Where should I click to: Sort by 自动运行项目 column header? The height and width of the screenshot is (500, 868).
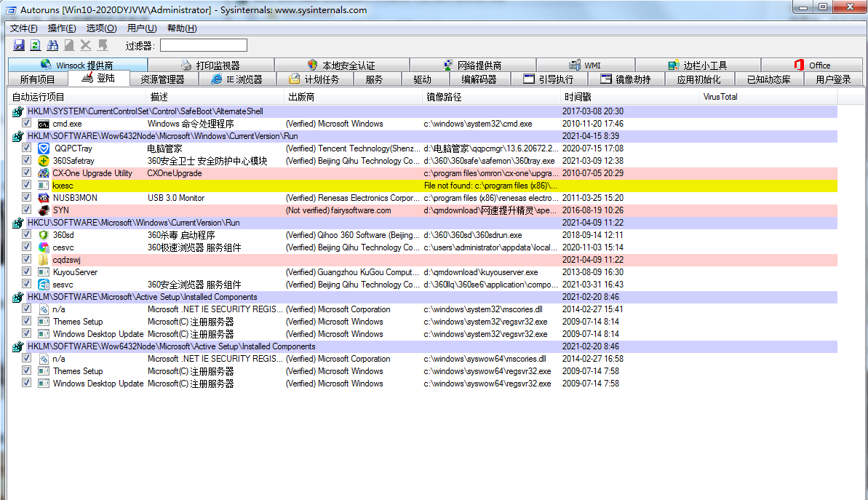tap(78, 97)
